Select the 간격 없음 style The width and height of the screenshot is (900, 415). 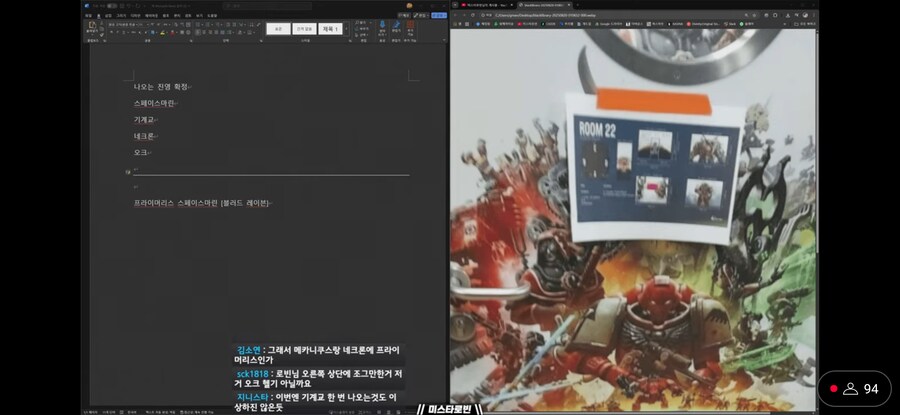pos(304,29)
